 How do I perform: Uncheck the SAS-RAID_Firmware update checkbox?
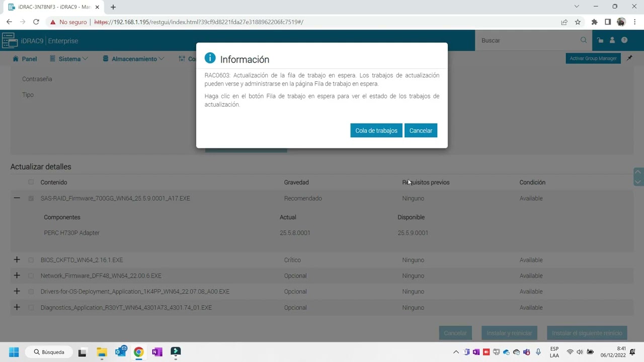coord(31,198)
